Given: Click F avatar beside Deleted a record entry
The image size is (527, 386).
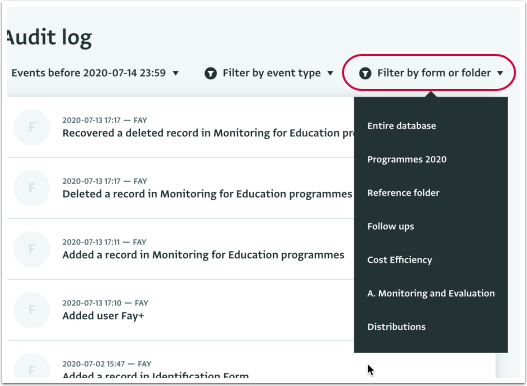Looking at the screenshot, I should pos(32,188).
